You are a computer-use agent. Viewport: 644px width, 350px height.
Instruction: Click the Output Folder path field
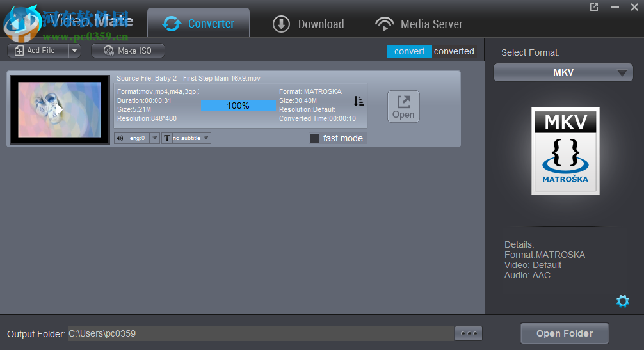point(261,333)
